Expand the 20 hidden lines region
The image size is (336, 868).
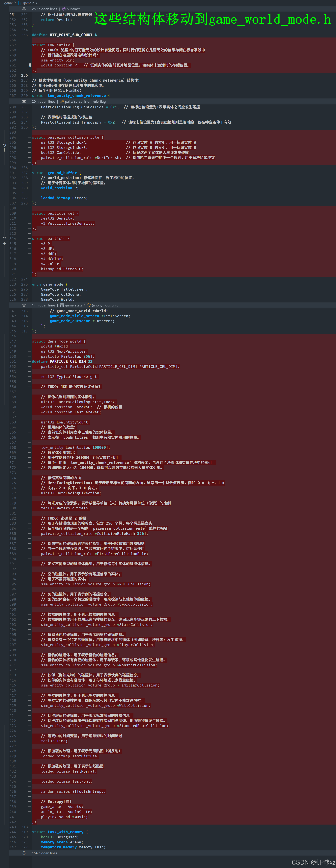tap(24, 101)
